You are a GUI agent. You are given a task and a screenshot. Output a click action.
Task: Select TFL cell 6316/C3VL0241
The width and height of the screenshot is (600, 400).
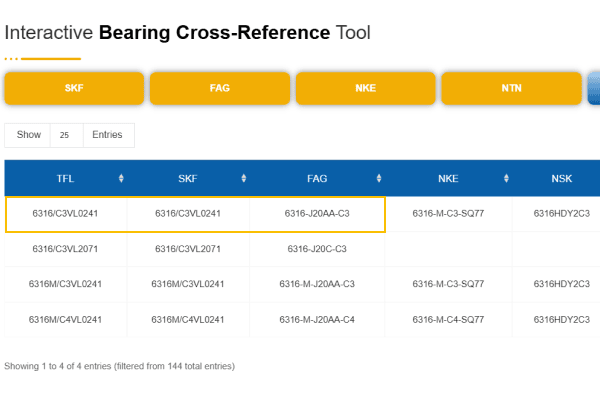tap(65, 214)
